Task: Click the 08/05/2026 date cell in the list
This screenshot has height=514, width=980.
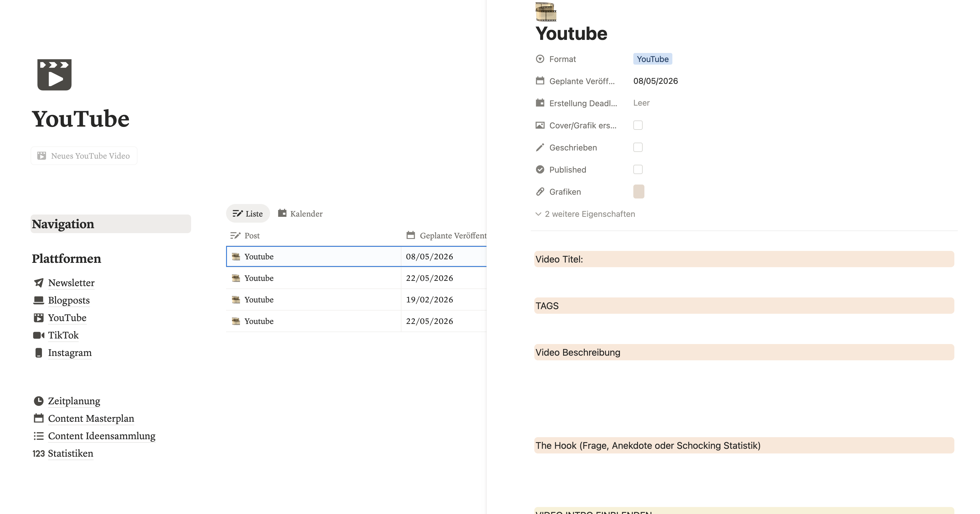Action: [444, 257]
